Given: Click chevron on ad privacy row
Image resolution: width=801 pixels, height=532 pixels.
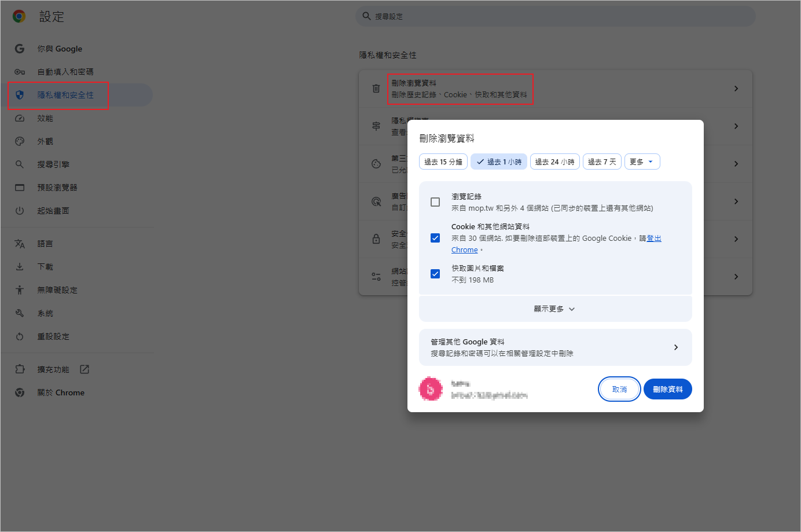Looking at the screenshot, I should tap(736, 201).
